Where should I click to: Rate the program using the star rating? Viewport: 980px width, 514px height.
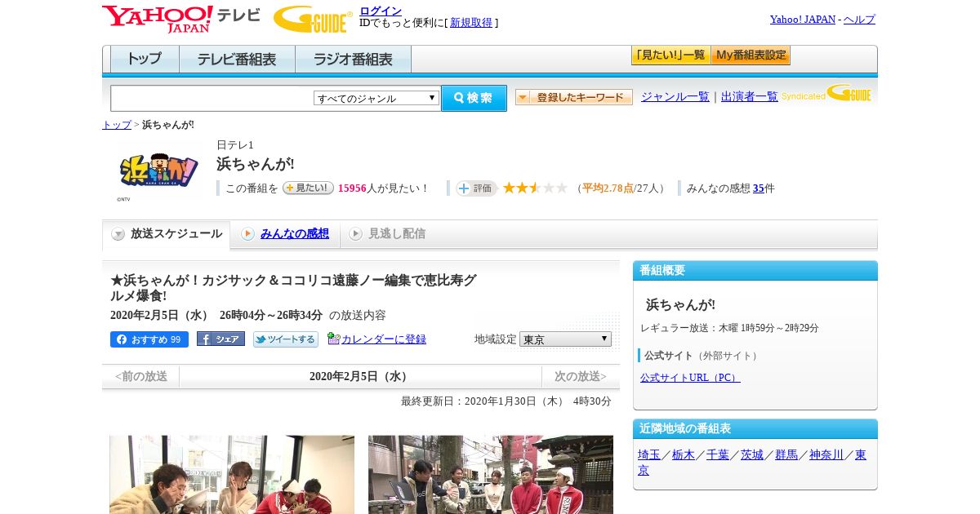tap(535, 188)
